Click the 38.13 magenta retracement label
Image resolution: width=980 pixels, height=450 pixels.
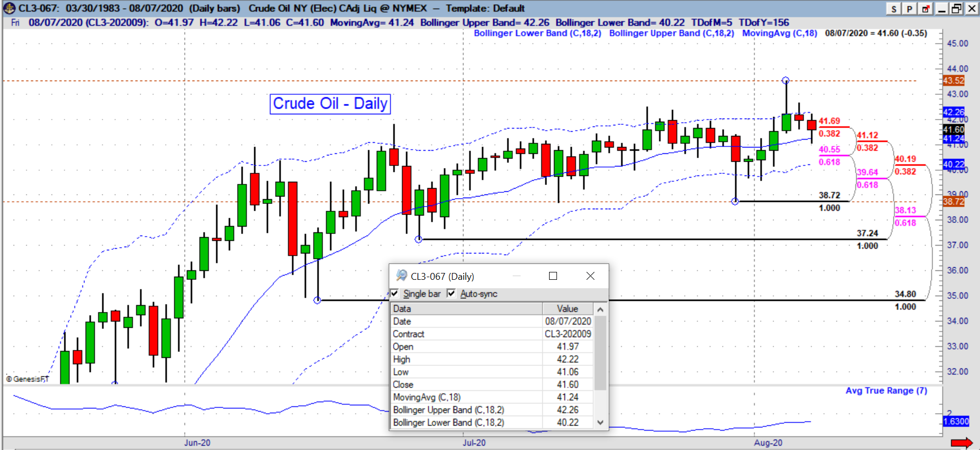(x=905, y=210)
